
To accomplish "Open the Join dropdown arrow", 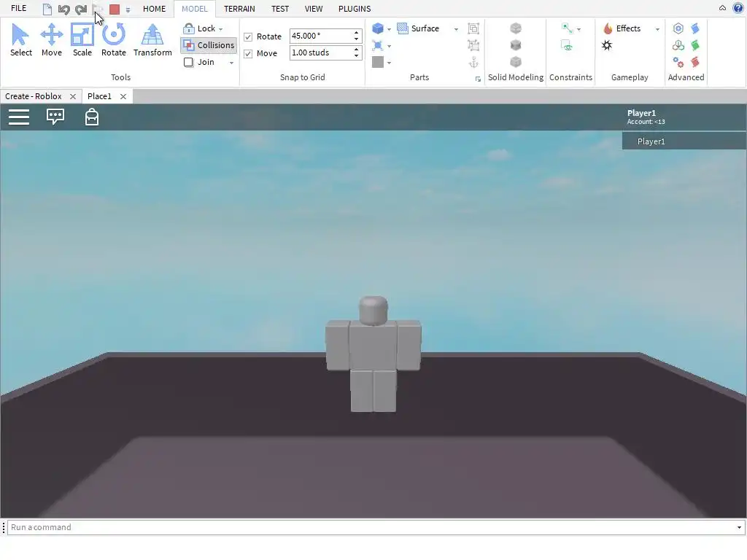I will [231, 63].
